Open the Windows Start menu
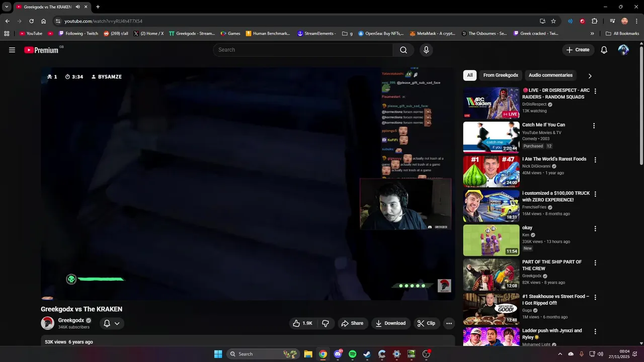This screenshot has width=644, height=362. 218,354
